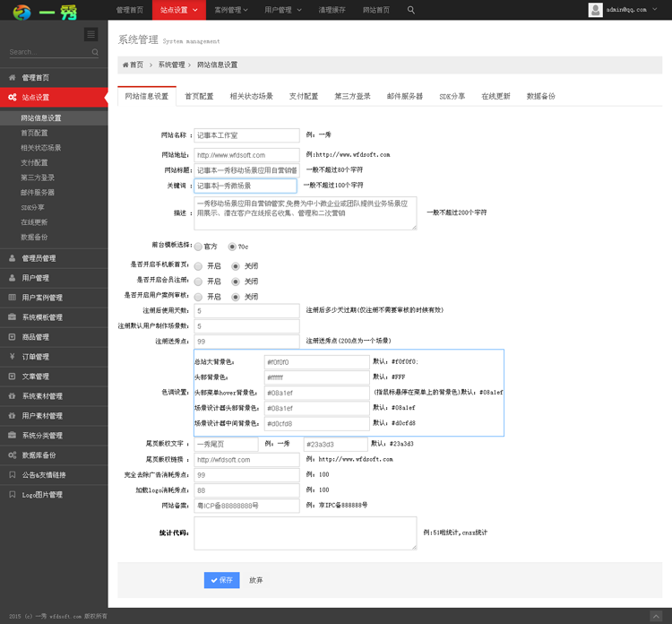Open 清理缓存 in top navigation
The image size is (672, 624).
(x=332, y=10)
